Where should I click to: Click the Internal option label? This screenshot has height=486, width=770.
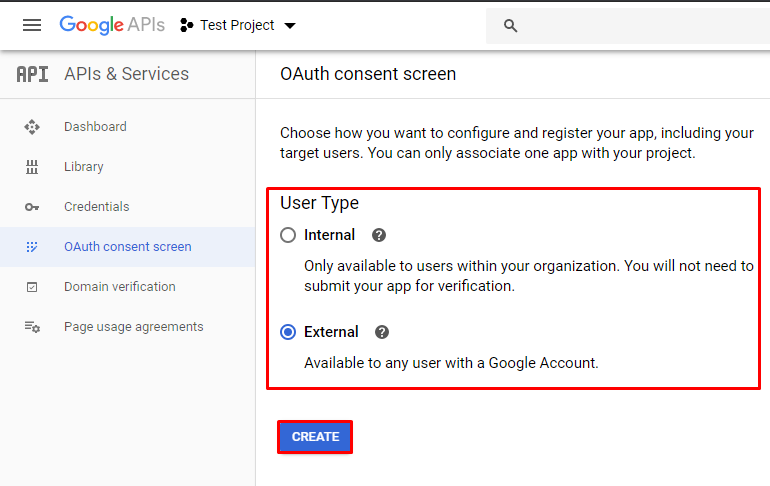point(329,235)
